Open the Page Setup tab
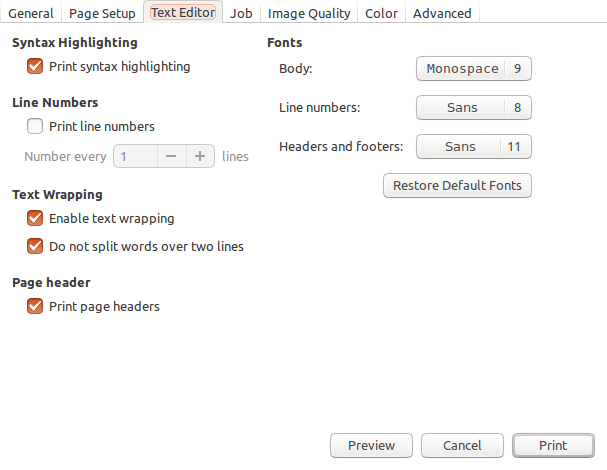607x470 pixels. tap(102, 13)
